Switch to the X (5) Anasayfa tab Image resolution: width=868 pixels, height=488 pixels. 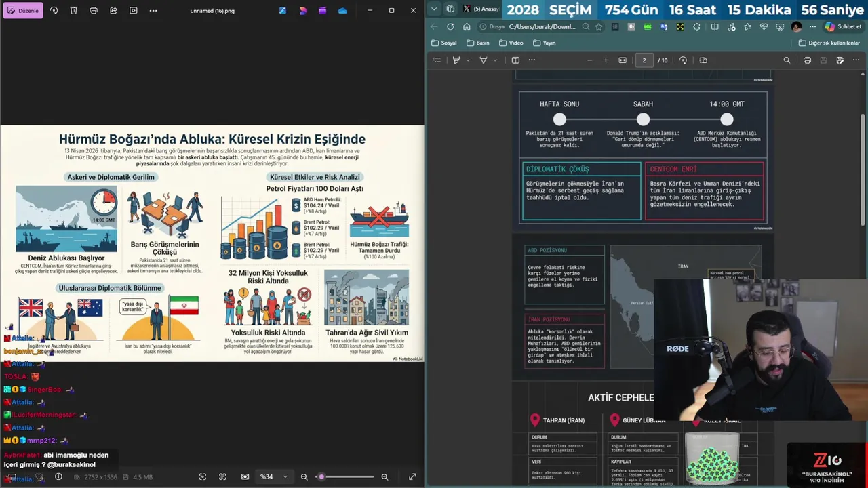click(480, 9)
